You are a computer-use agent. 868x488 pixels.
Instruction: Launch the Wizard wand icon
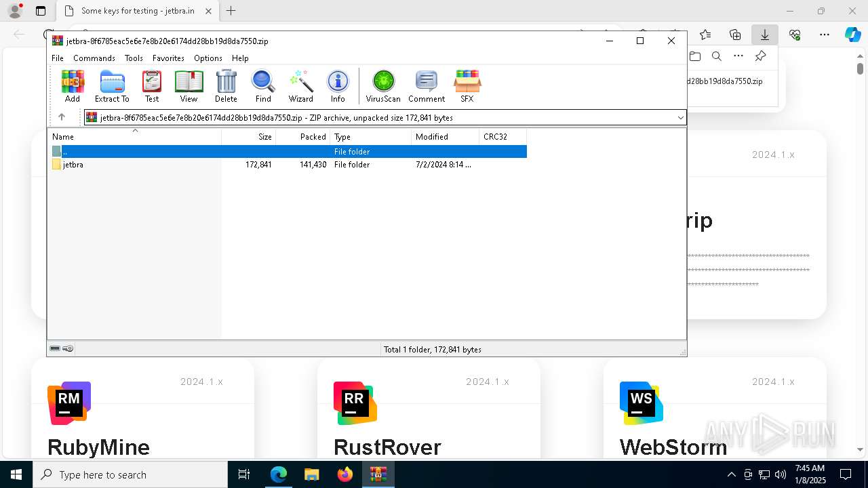(300, 86)
